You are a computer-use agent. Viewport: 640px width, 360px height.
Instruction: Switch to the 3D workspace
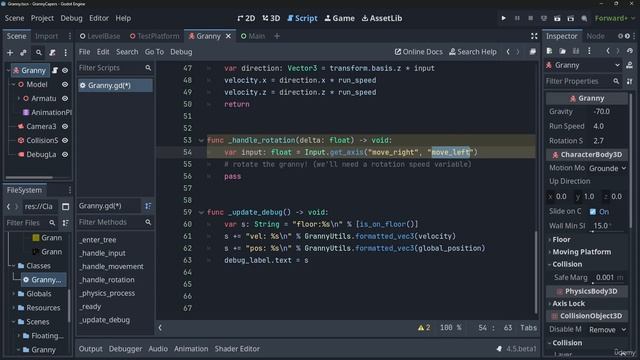coord(271,18)
